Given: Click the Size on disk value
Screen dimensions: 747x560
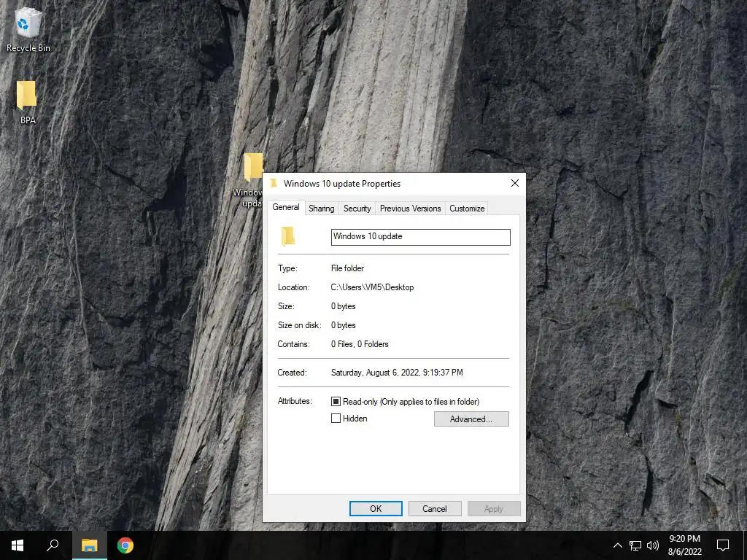Looking at the screenshot, I should tap(343, 325).
